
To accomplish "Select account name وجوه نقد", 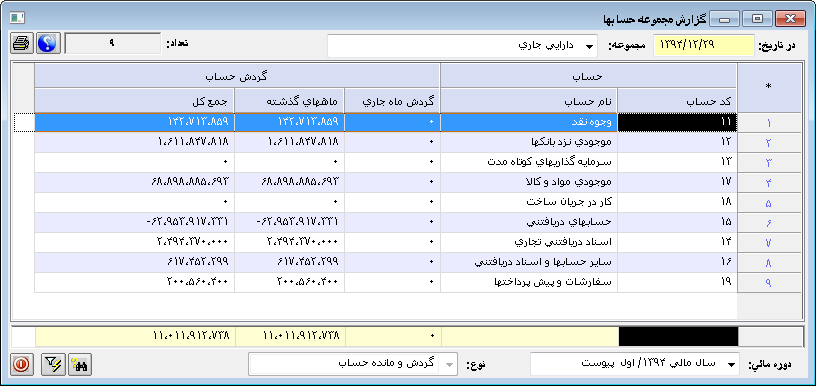I will (529, 123).
